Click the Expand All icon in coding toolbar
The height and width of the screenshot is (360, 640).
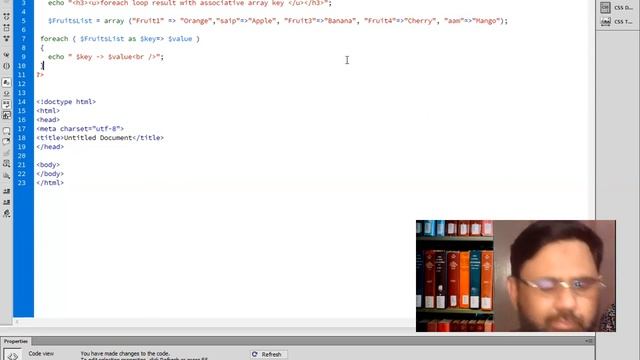(7, 38)
